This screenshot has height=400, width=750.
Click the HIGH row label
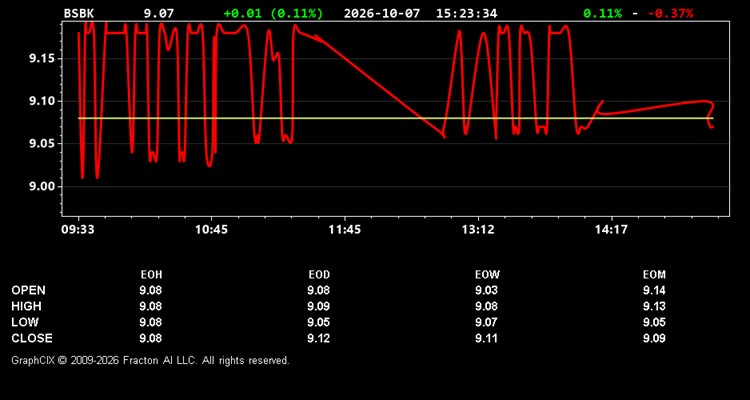click(26, 306)
